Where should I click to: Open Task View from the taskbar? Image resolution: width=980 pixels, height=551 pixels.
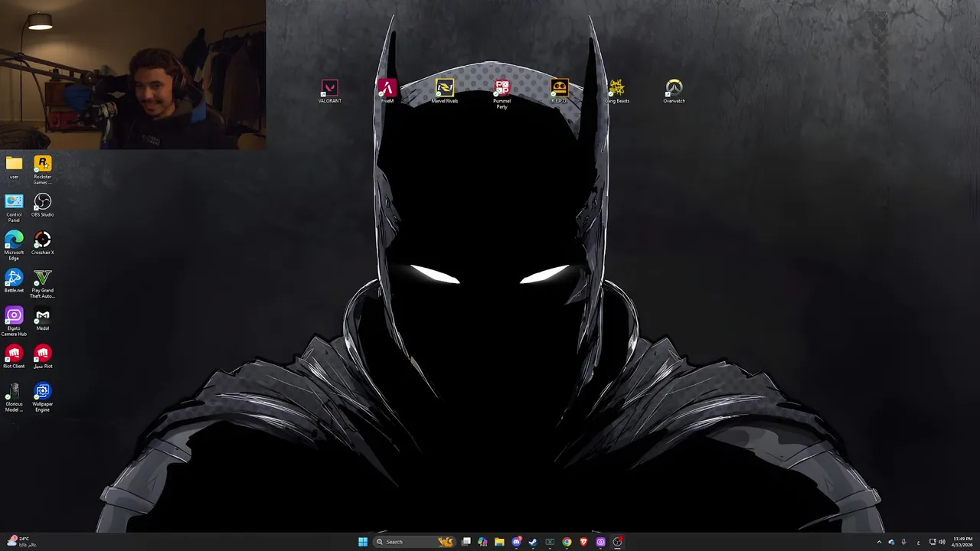465,542
